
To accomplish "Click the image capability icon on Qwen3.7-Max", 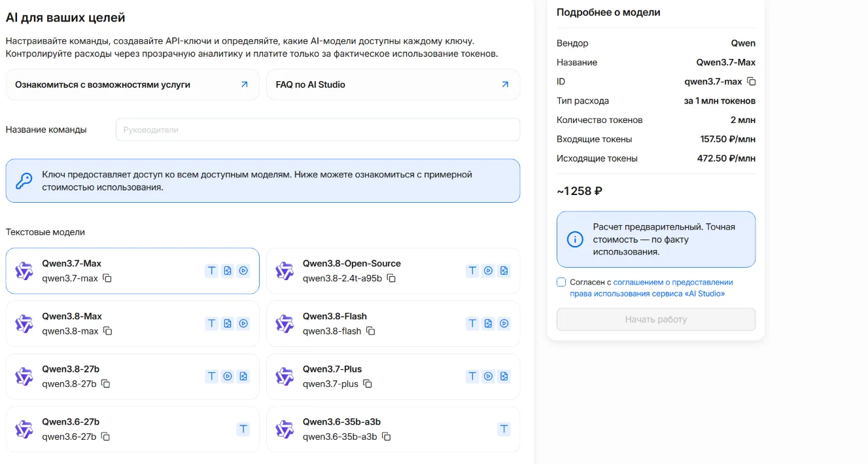I will click(x=228, y=270).
